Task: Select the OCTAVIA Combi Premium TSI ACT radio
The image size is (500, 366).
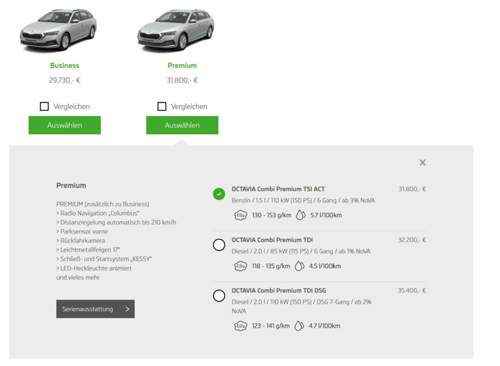Action: [x=219, y=194]
